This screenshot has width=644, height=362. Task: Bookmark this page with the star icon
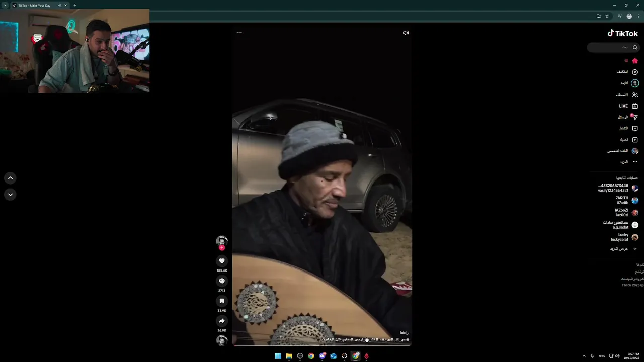(x=607, y=16)
